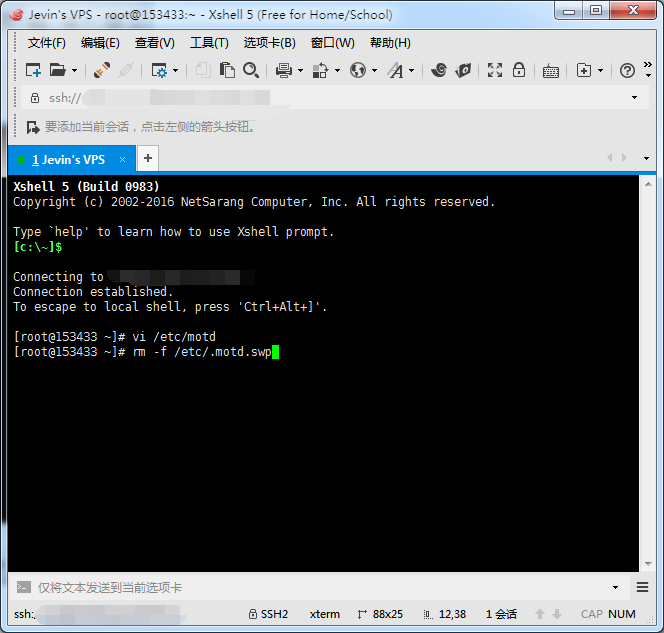The height and width of the screenshot is (633, 664).
Task: Open the 工具(T) menu
Action: pyautogui.click(x=209, y=43)
